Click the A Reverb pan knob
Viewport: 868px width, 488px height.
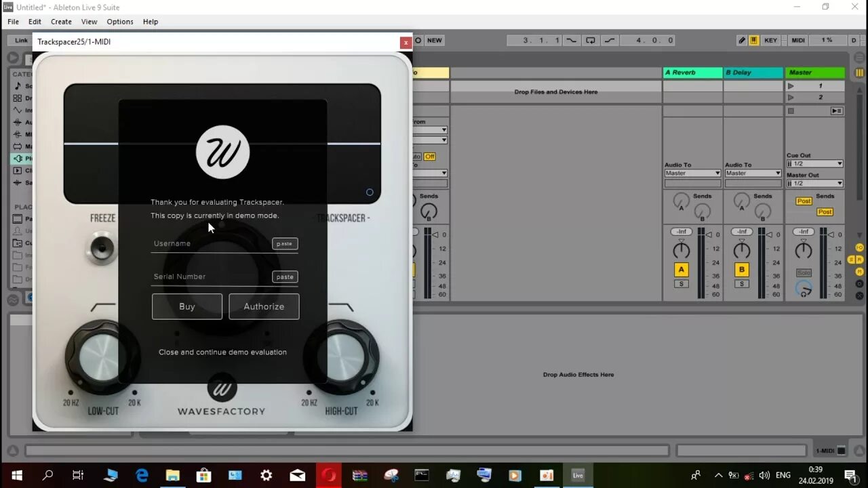tap(682, 250)
